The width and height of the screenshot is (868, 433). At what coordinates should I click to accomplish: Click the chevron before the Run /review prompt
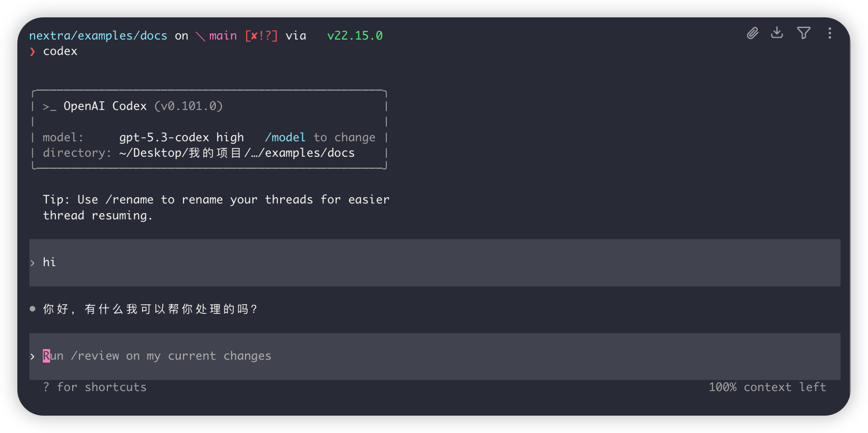(32, 356)
